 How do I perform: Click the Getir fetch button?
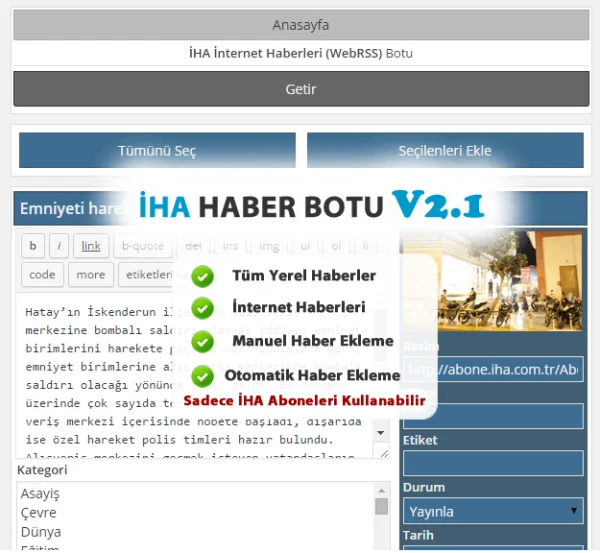pos(301,89)
